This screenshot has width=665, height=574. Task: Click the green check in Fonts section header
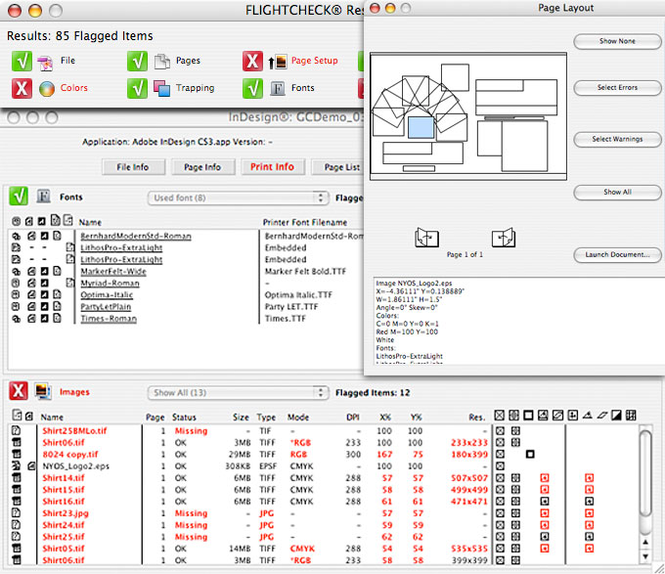click(19, 196)
